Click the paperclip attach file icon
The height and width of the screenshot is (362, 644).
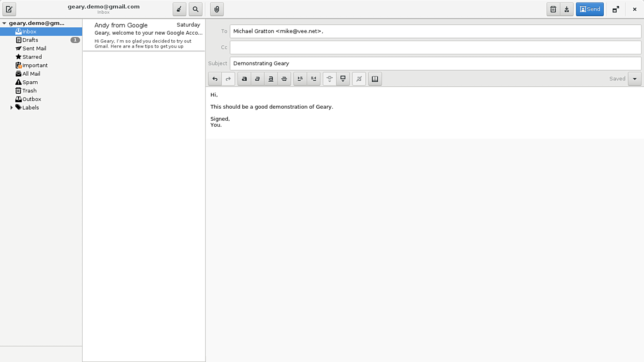217,9
